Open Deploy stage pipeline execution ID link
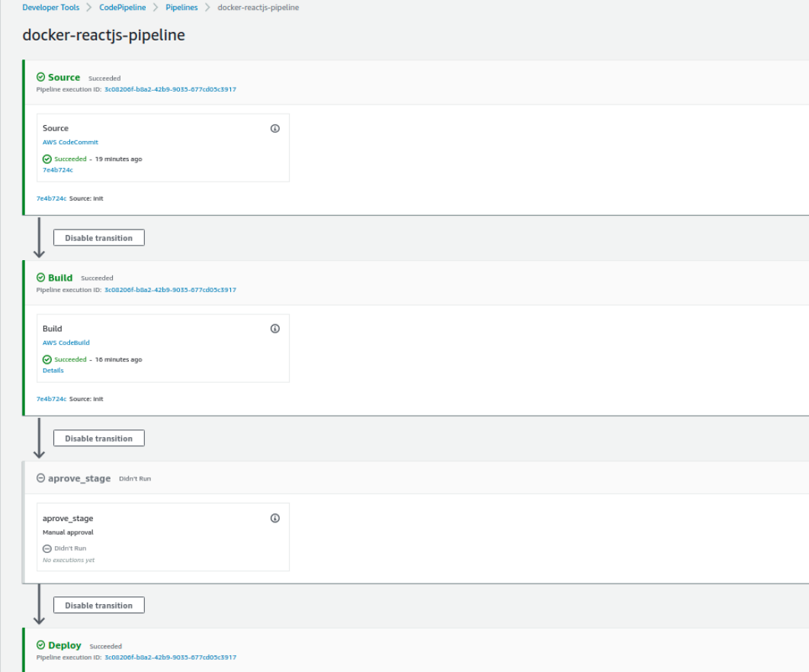809x672 pixels. point(170,658)
